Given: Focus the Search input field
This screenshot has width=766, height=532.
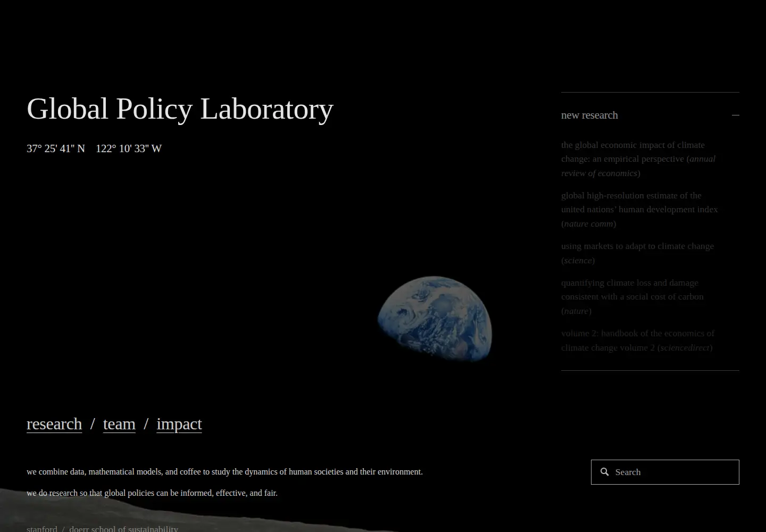Looking at the screenshot, I should pos(665,472).
